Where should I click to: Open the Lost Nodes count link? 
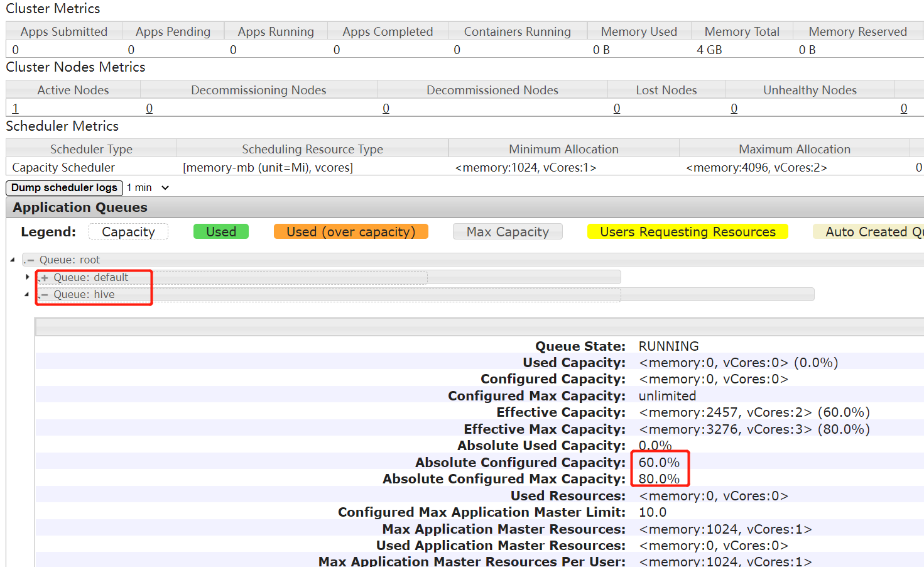(617, 108)
